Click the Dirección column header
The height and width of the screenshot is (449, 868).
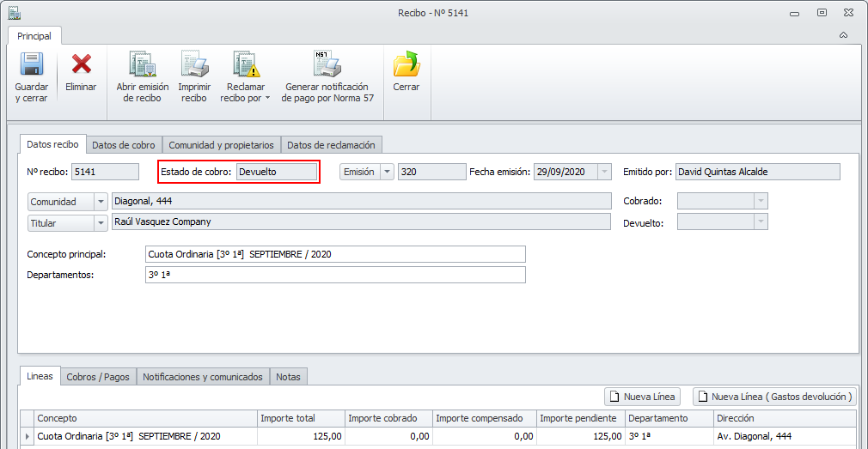(785, 419)
